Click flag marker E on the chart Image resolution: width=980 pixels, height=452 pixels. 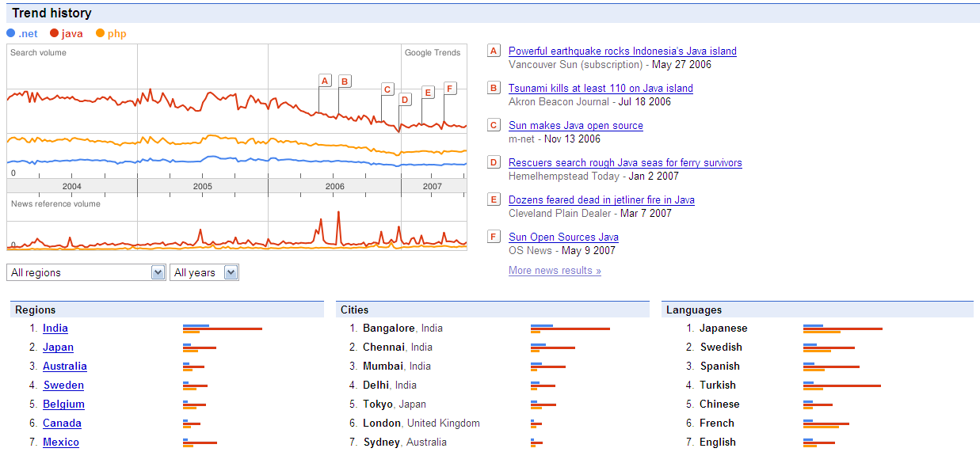pyautogui.click(x=428, y=93)
